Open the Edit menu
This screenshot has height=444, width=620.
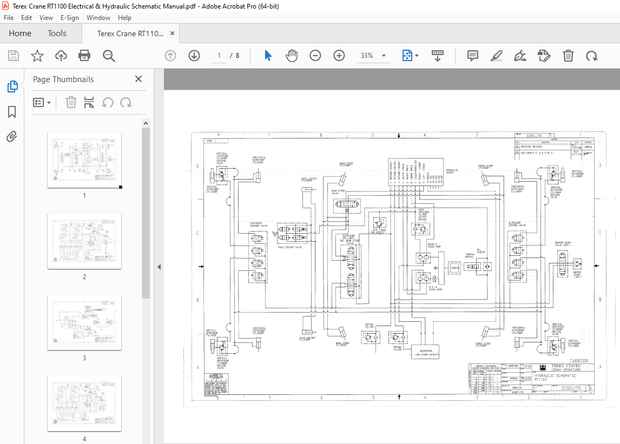coord(26,18)
